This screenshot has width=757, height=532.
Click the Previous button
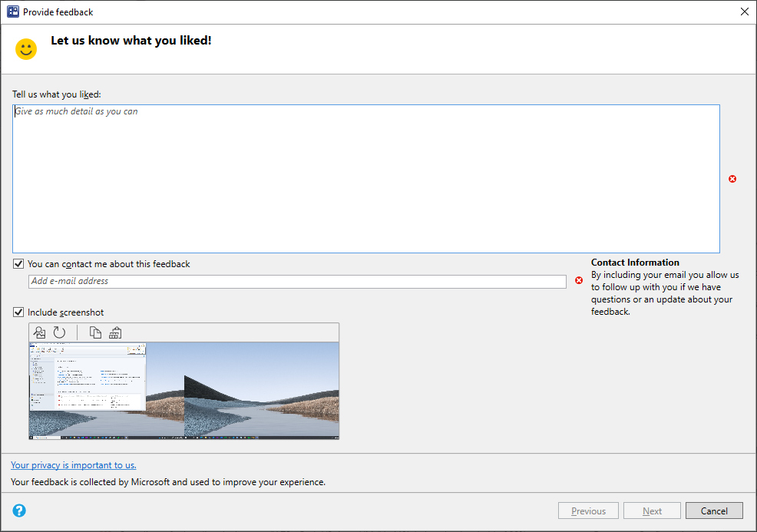click(588, 510)
